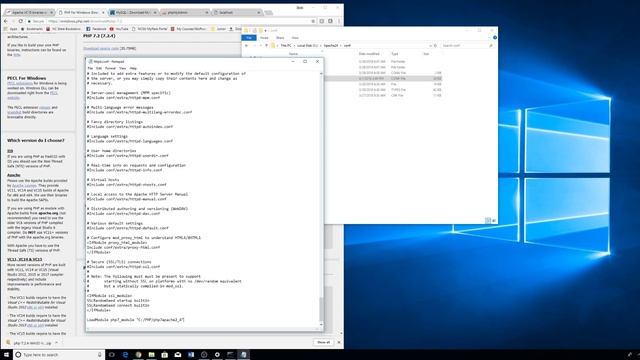Click the Cortana microphone icon
The width and height of the screenshot is (640, 360).
pos(100,355)
